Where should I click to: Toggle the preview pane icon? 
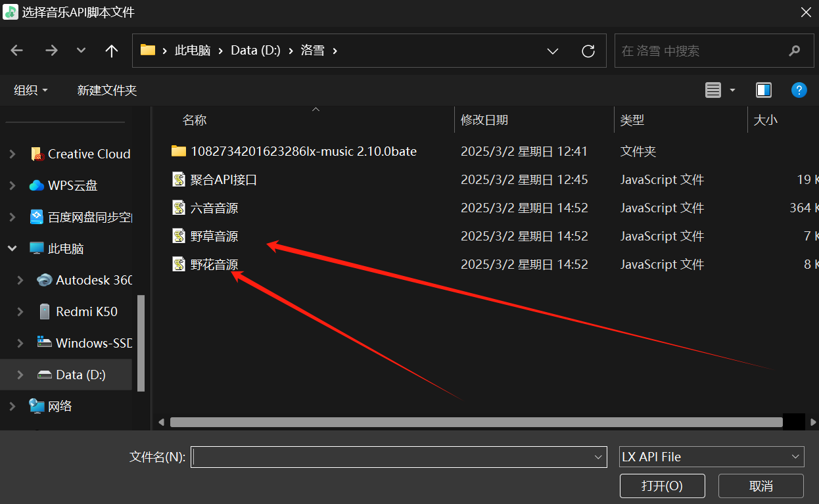coord(764,90)
